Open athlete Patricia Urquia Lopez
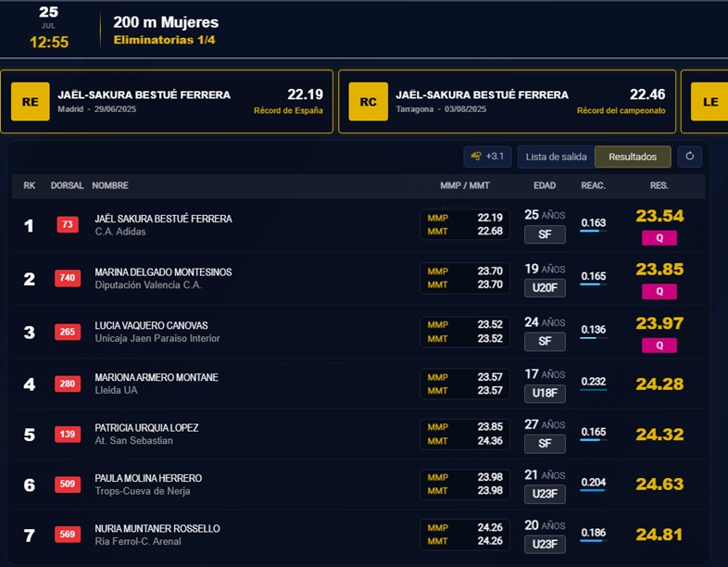 coord(146,428)
